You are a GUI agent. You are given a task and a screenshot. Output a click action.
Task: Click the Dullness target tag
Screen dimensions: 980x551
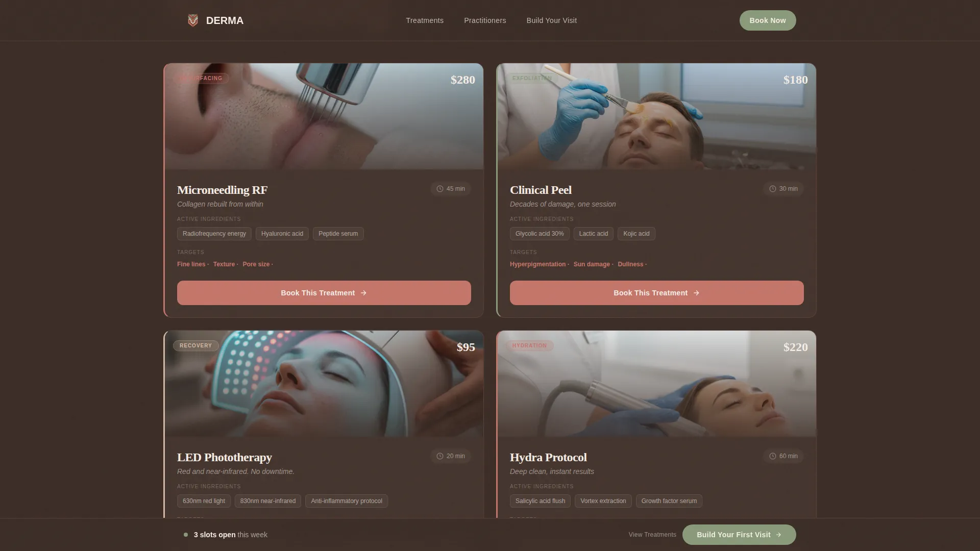(x=632, y=264)
